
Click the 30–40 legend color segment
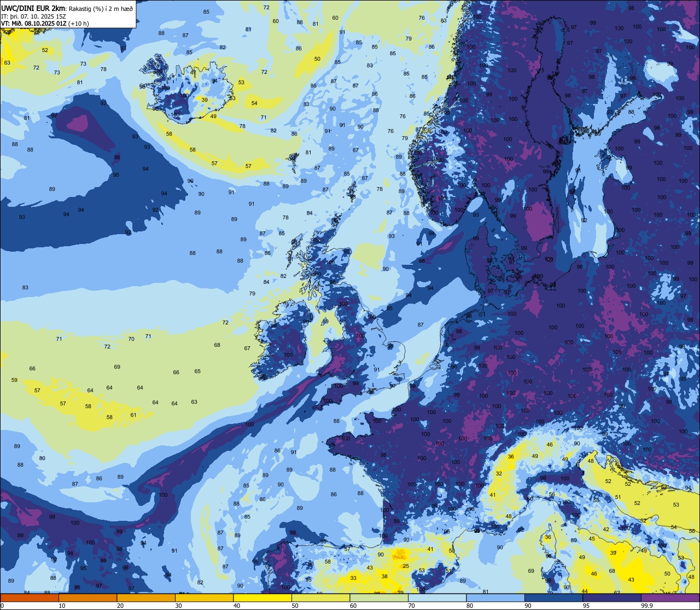coord(204,597)
